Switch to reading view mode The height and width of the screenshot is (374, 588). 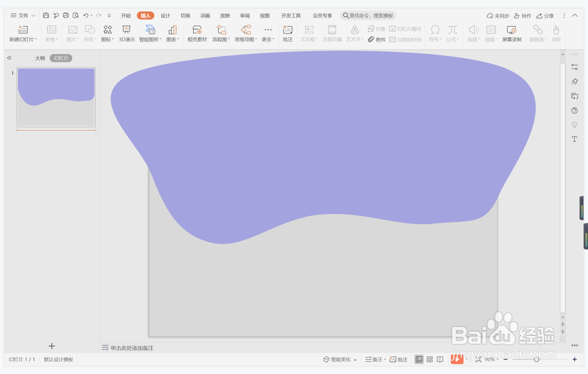pyautogui.click(x=440, y=359)
